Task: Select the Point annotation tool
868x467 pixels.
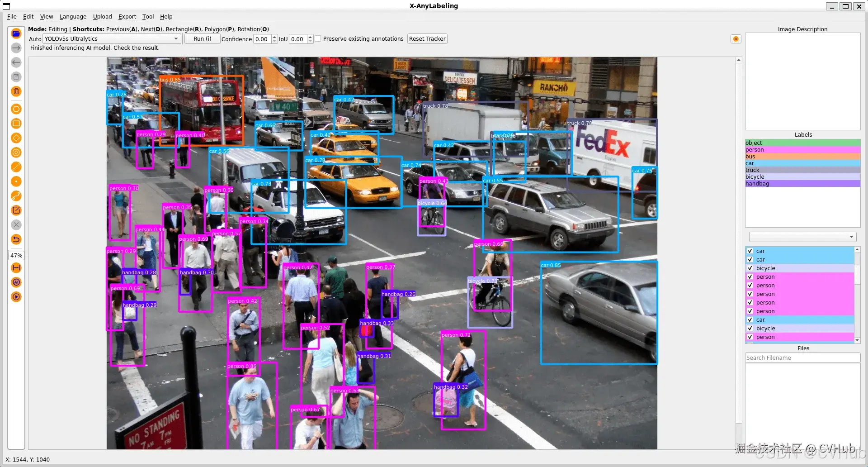Action: coord(16,181)
